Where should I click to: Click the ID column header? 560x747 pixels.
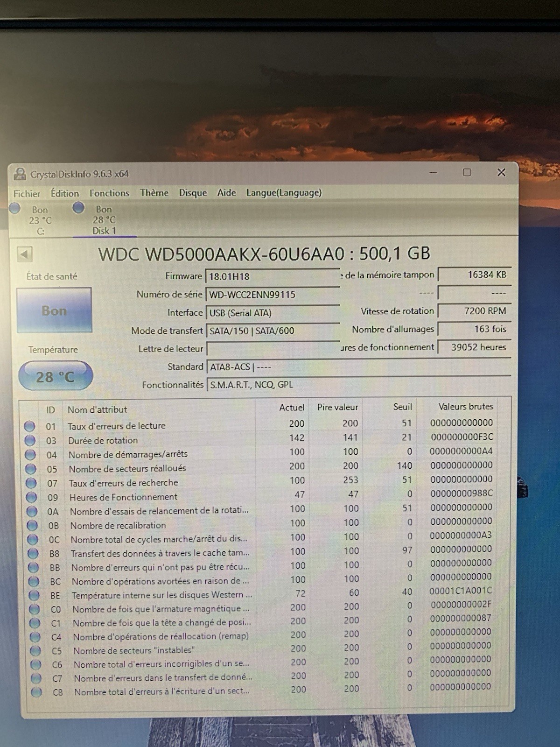pyautogui.click(x=50, y=410)
